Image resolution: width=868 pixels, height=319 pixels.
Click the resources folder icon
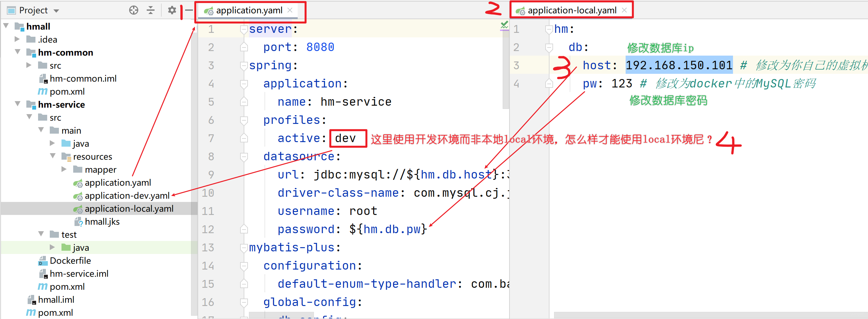[66, 157]
